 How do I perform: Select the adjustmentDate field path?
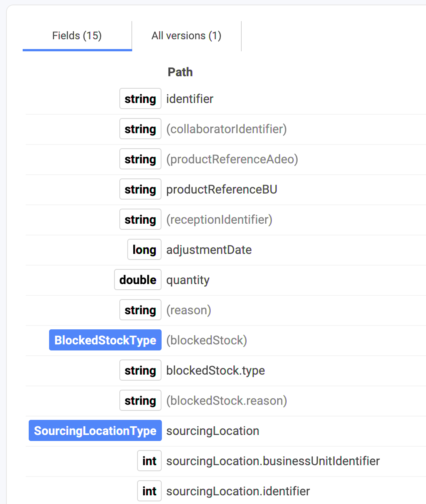click(x=209, y=250)
